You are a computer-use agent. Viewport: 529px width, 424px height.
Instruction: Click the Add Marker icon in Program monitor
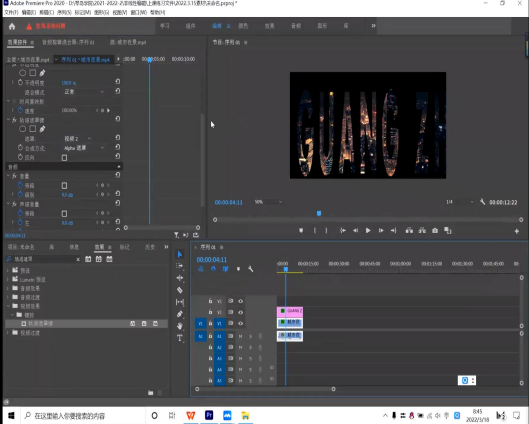[x=301, y=230]
